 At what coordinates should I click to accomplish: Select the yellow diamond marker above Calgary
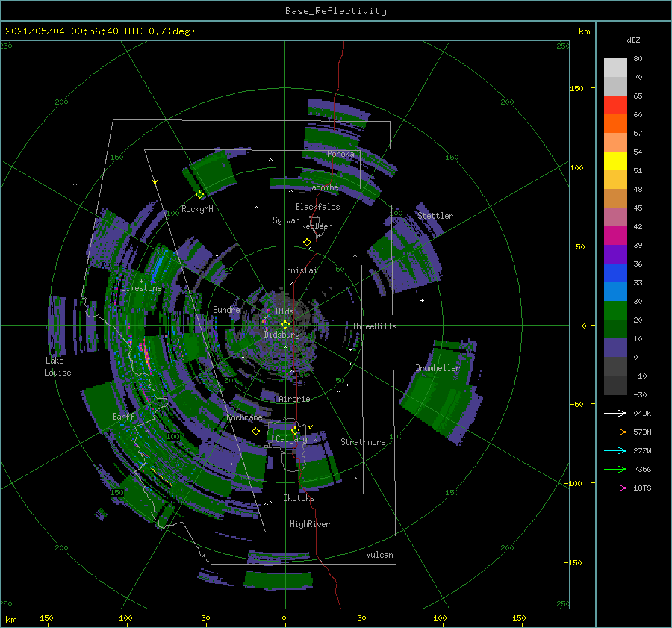(295, 430)
